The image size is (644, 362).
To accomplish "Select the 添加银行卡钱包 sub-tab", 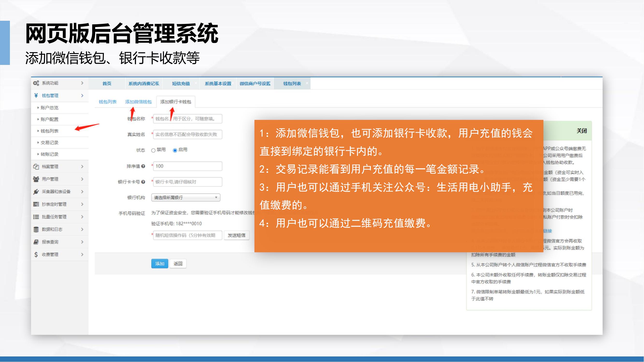I will coord(176,102).
